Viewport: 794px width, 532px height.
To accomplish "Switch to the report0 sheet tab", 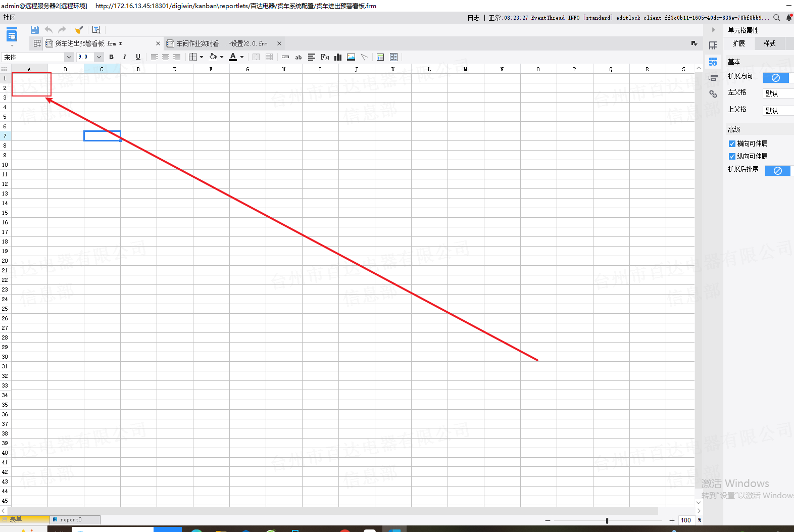I will tap(75, 519).
